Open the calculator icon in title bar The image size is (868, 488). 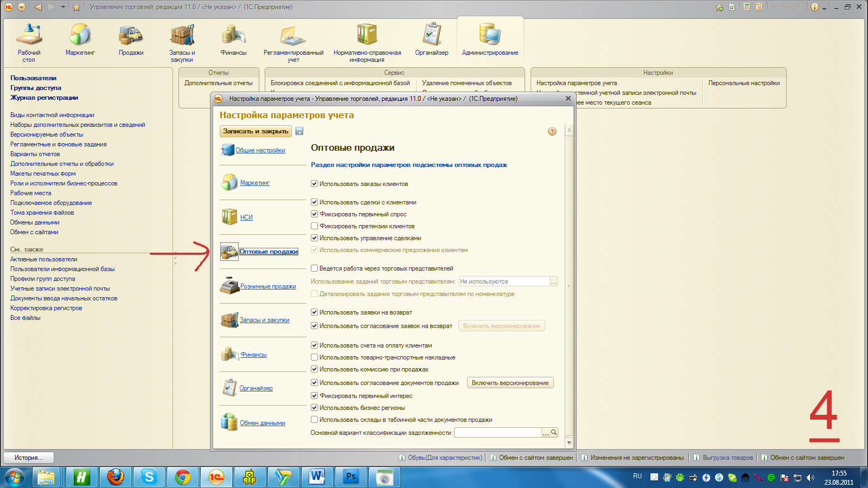coord(747,7)
